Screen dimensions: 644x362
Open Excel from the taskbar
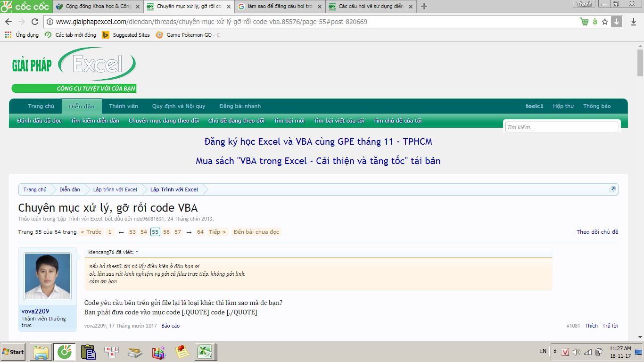pyautogui.click(x=205, y=352)
